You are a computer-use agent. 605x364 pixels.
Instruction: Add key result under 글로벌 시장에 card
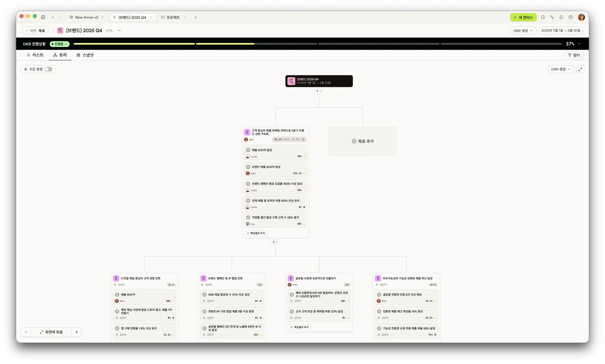click(x=299, y=327)
